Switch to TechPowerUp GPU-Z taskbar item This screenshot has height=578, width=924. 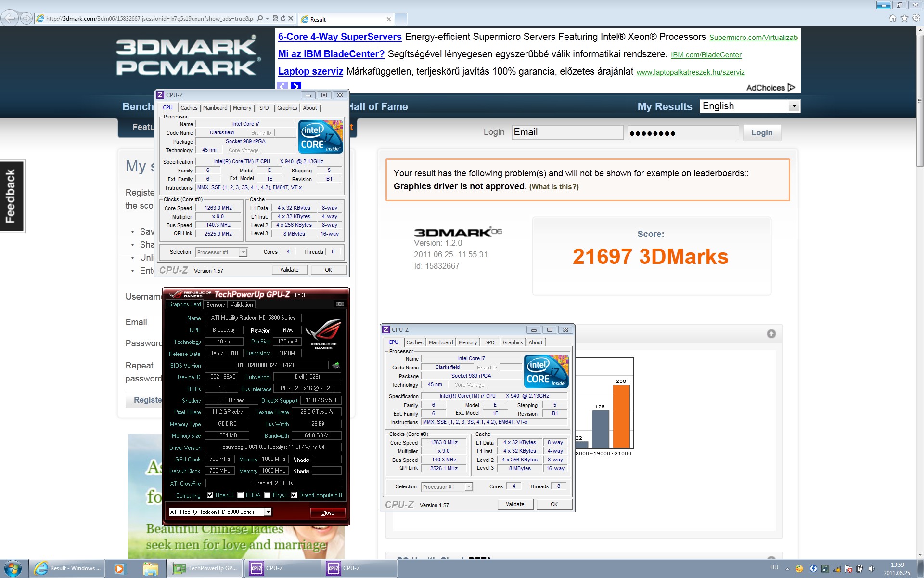tap(205, 568)
